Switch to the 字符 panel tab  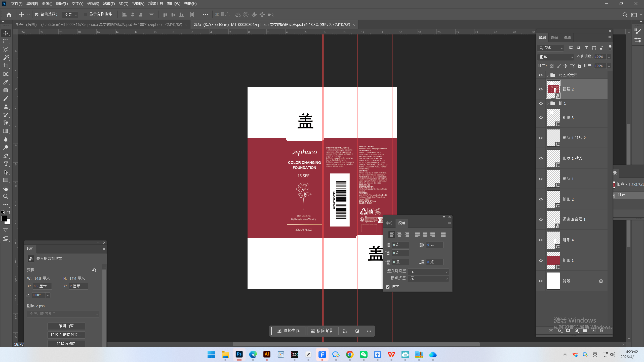[389, 223]
